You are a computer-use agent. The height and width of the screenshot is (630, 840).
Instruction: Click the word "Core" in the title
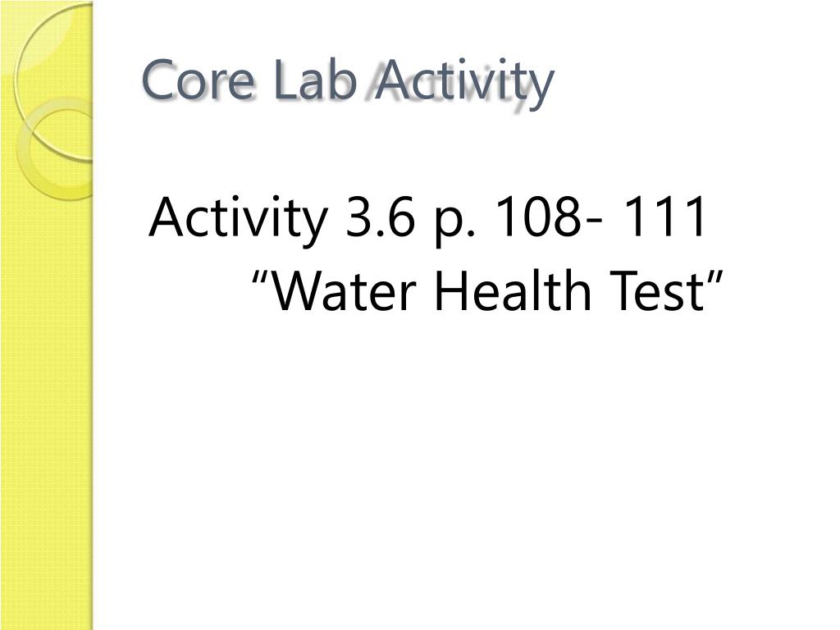199,80
